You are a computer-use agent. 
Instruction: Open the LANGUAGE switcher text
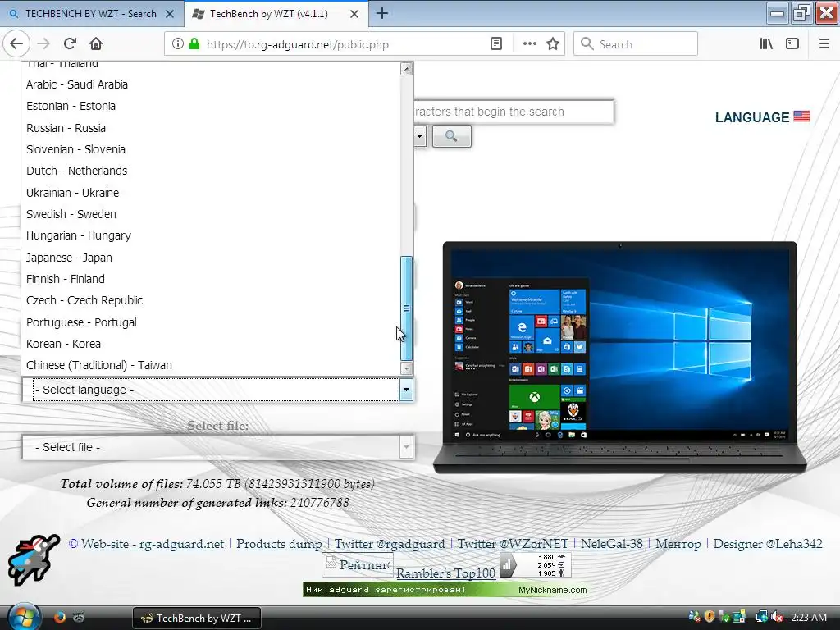[x=752, y=117]
